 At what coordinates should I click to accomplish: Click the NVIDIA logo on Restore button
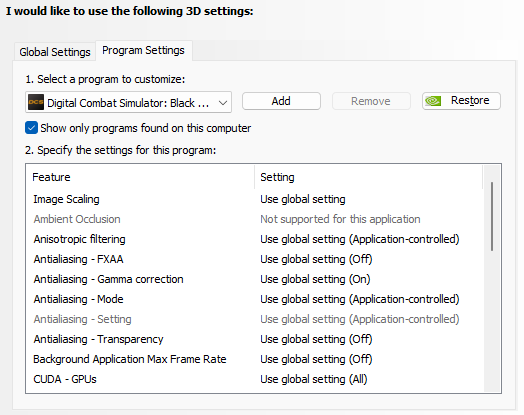(x=433, y=101)
